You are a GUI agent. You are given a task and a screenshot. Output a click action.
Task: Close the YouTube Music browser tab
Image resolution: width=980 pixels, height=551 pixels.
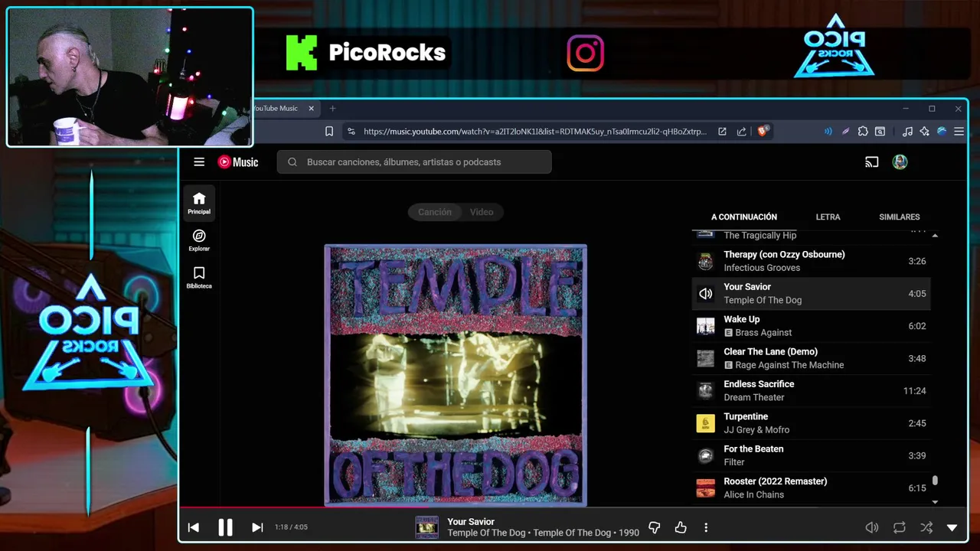point(311,109)
